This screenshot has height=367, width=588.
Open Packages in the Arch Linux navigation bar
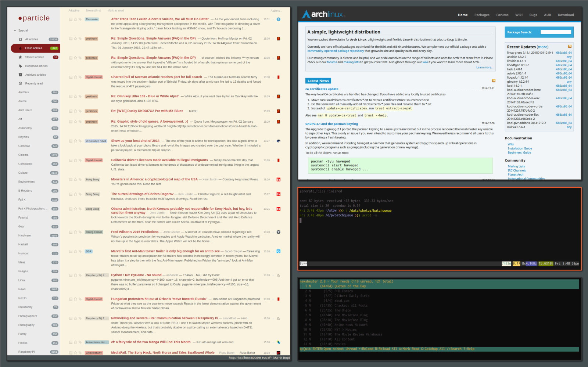[482, 15]
